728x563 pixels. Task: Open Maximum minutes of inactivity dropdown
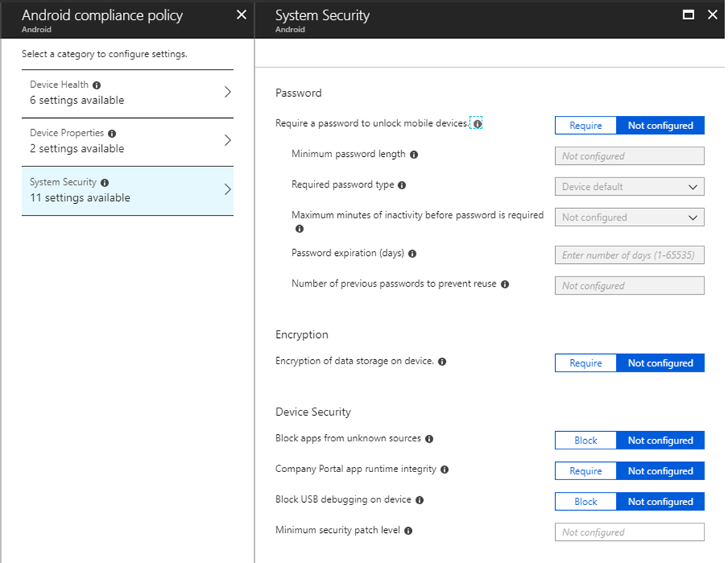point(629,218)
